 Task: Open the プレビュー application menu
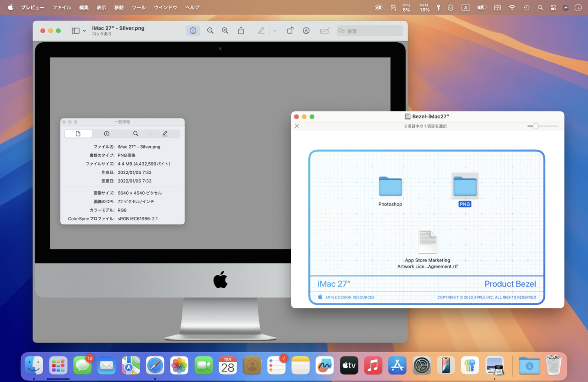click(x=33, y=7)
